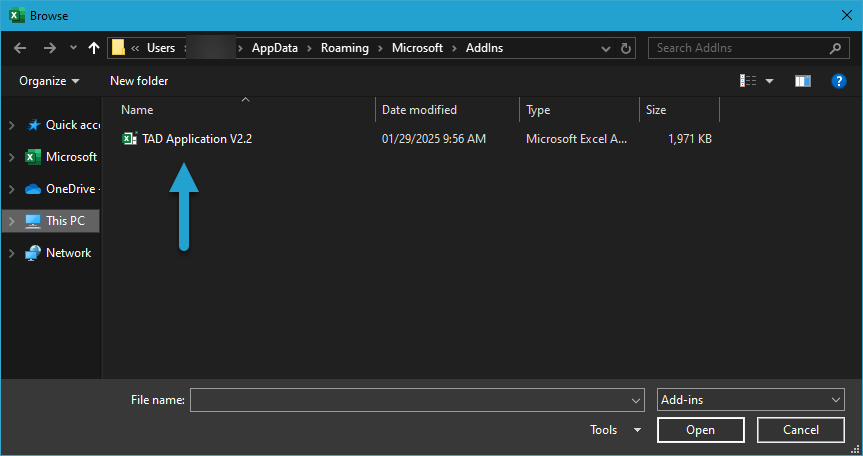Click the Microsoft Excel A... type cell
The height and width of the screenshot is (456, 863).
(x=576, y=139)
